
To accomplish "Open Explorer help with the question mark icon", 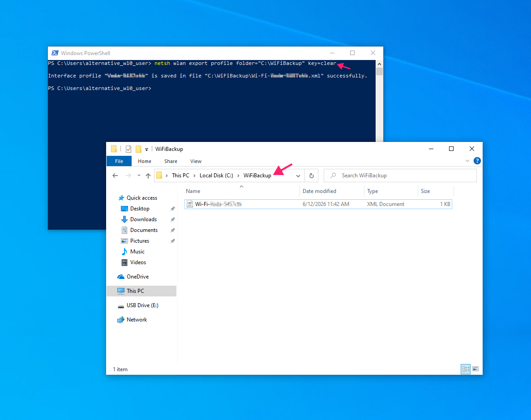I will [x=477, y=161].
